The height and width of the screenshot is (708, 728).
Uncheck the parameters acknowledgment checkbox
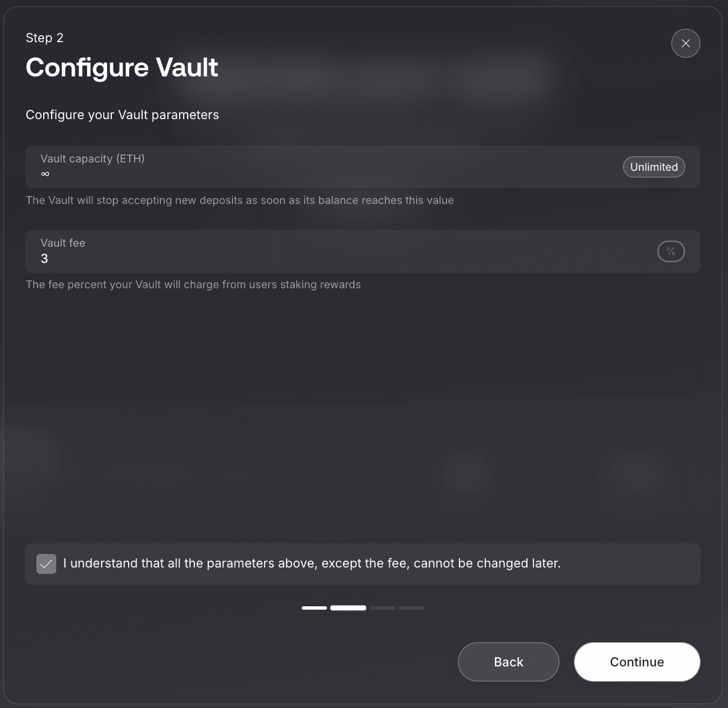[x=46, y=564]
